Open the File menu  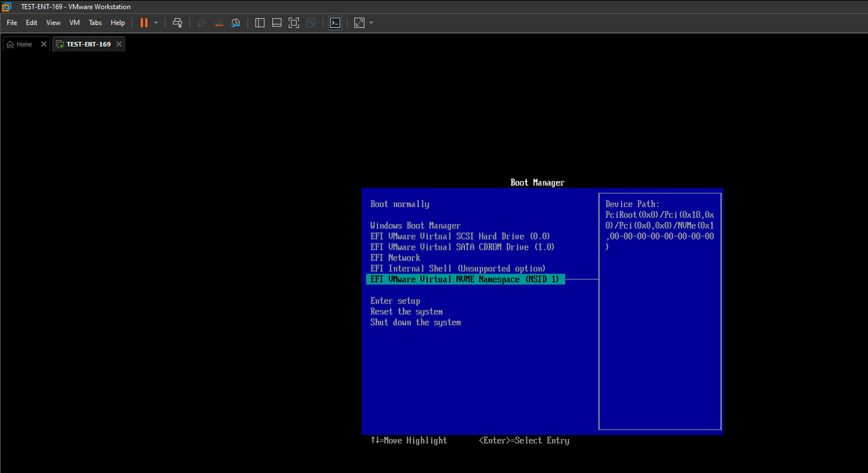click(12, 22)
